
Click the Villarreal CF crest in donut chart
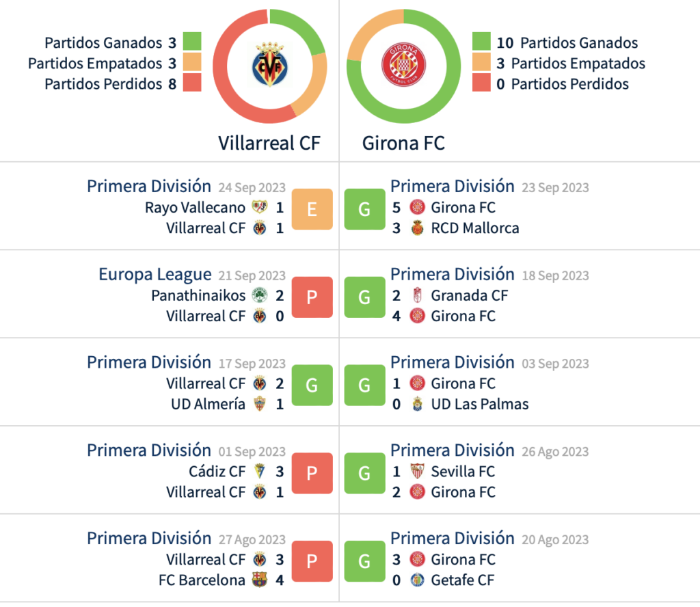tap(269, 67)
